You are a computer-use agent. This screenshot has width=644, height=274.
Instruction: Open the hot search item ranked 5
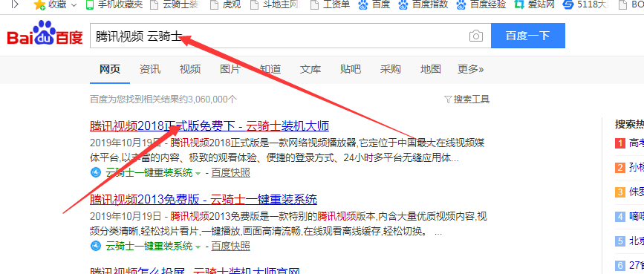tap(629, 241)
